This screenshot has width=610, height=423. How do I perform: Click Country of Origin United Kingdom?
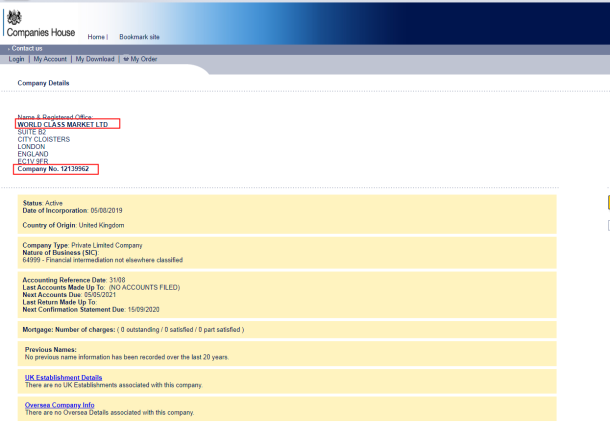coord(74,225)
